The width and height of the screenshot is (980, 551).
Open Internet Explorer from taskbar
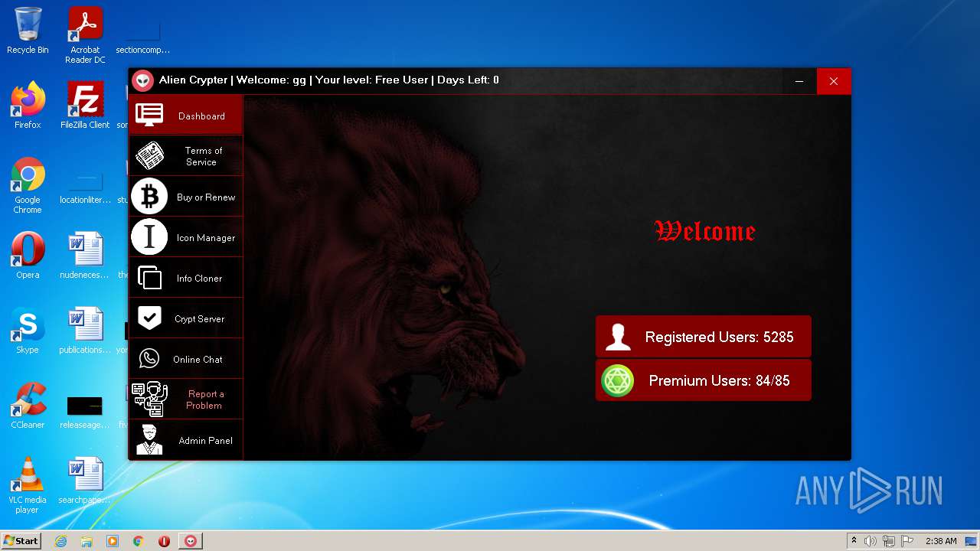coord(60,541)
